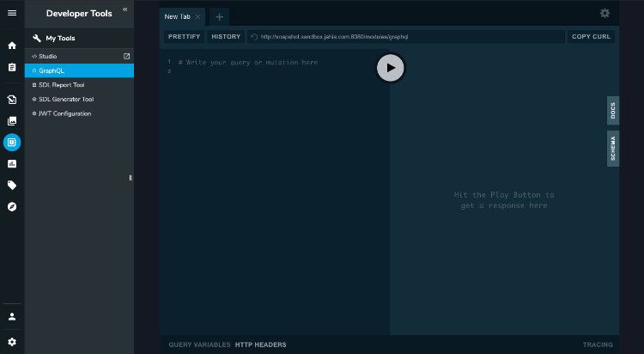Run the query with the Play button
Viewport: 644px width, 354px height.
[x=390, y=68]
